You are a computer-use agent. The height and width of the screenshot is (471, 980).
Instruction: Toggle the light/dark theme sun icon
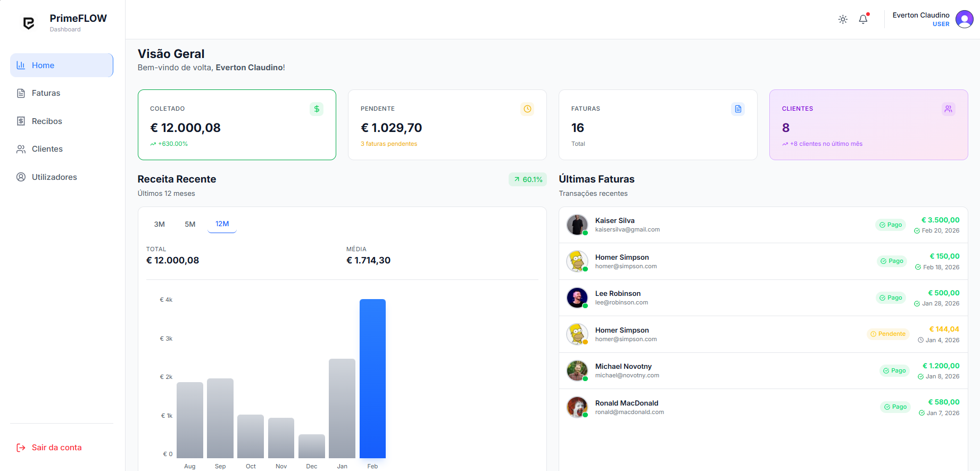point(843,20)
